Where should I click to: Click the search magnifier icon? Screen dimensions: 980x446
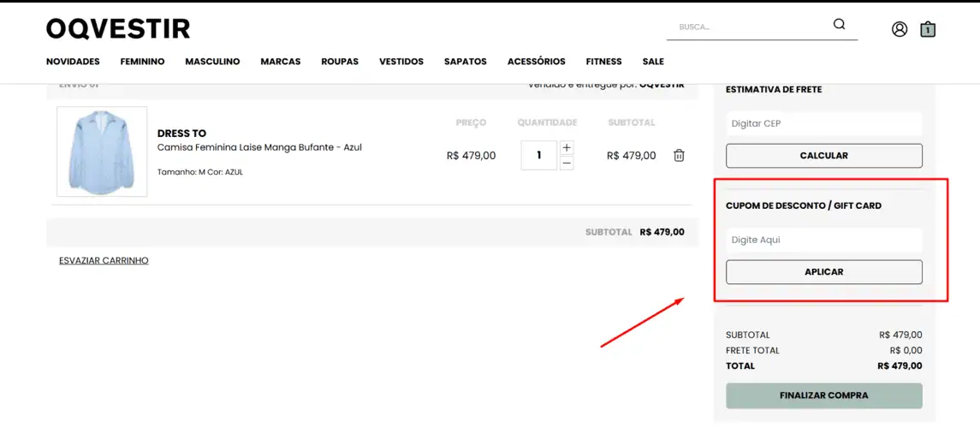[x=839, y=24]
